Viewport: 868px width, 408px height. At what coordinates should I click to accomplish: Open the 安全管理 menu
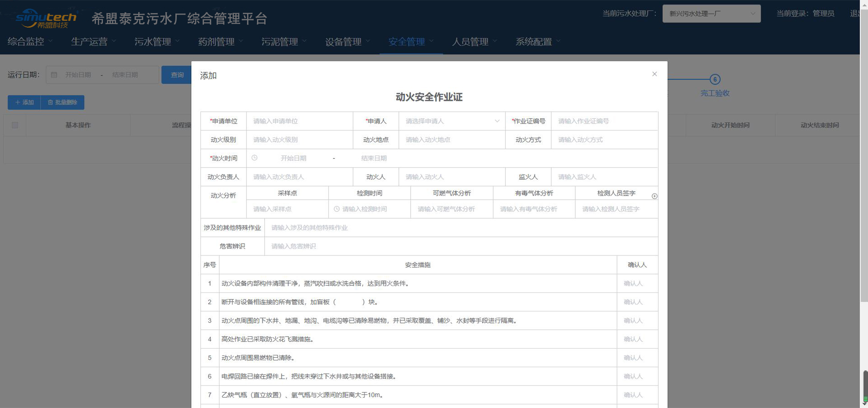click(411, 42)
